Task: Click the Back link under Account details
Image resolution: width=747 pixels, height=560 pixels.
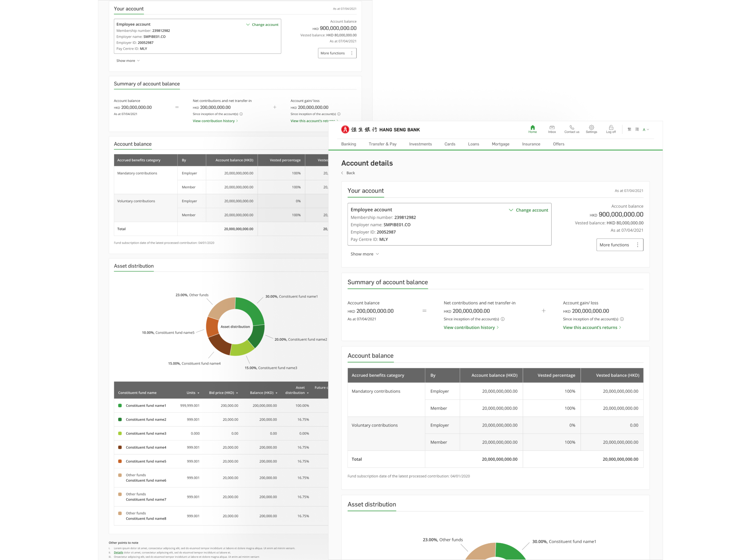Action: (350, 173)
